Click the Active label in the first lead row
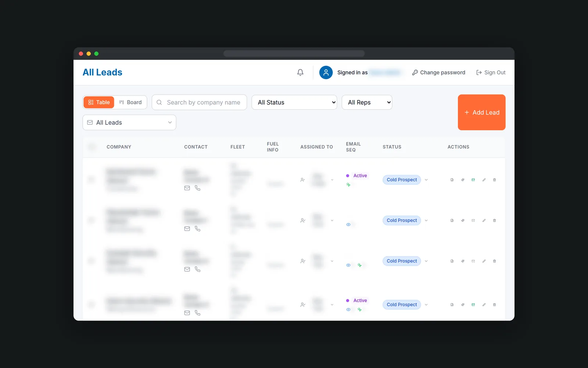This screenshot has width=588, height=368. point(360,176)
